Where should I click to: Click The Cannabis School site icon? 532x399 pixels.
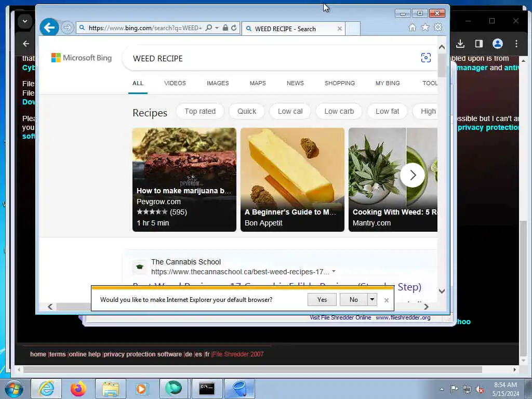coord(139,267)
